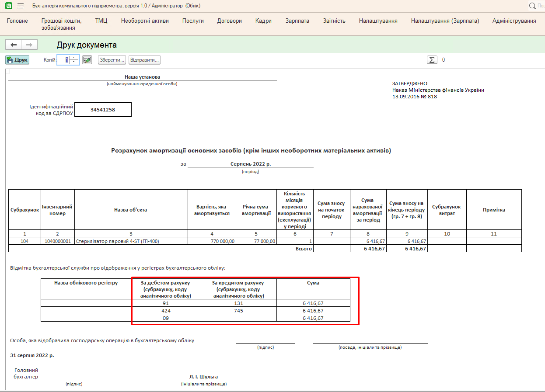Open the Звітність menu section
The height and width of the screenshot is (392, 545).
click(334, 21)
